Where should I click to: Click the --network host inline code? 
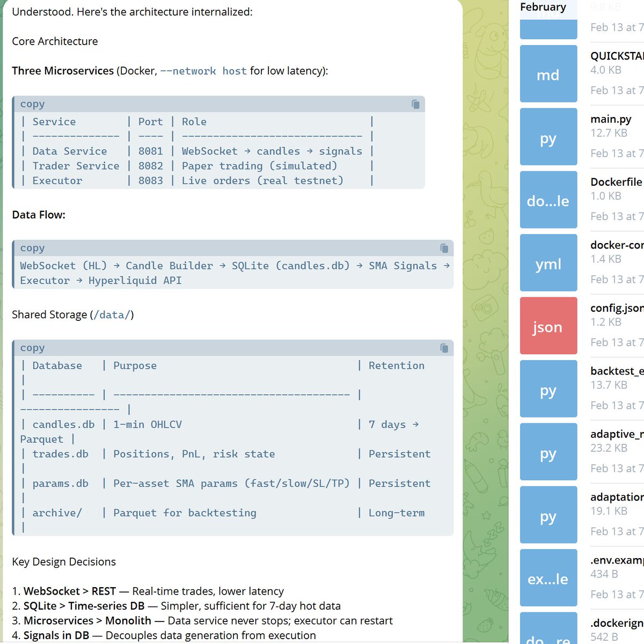(x=203, y=71)
